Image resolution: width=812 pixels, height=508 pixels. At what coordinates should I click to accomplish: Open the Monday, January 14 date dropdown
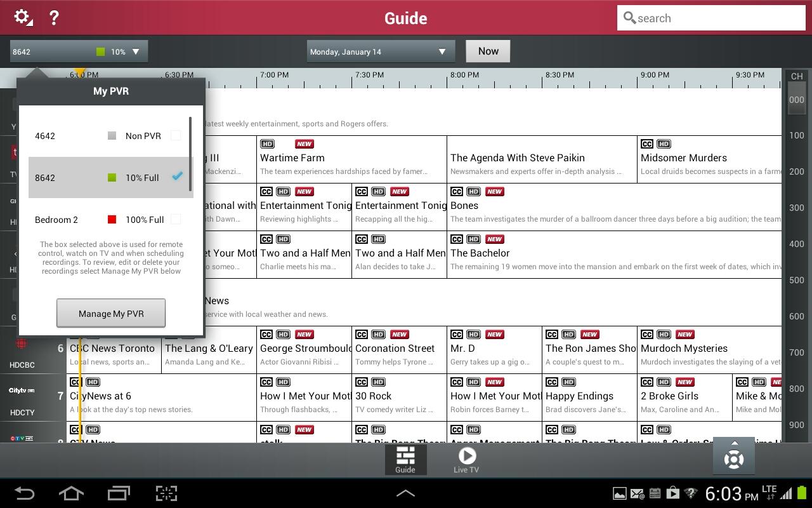(x=381, y=51)
